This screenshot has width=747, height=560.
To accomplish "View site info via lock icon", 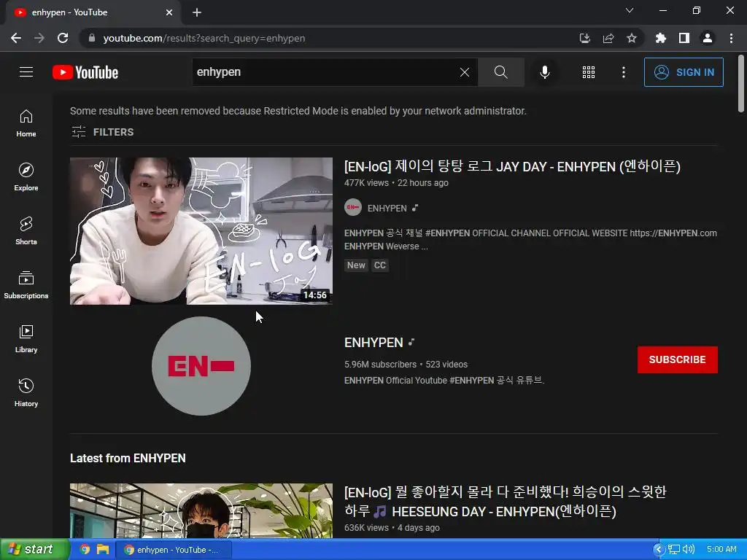I will pyautogui.click(x=91, y=38).
